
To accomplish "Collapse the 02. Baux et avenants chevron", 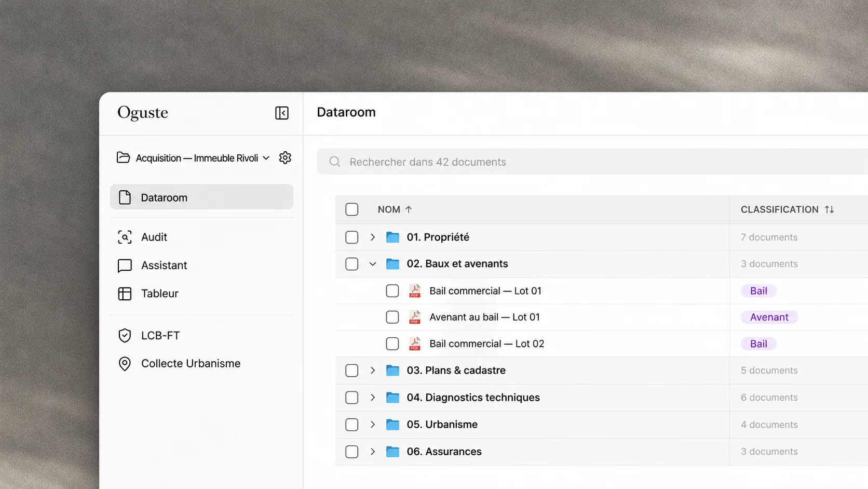I will pos(373,264).
